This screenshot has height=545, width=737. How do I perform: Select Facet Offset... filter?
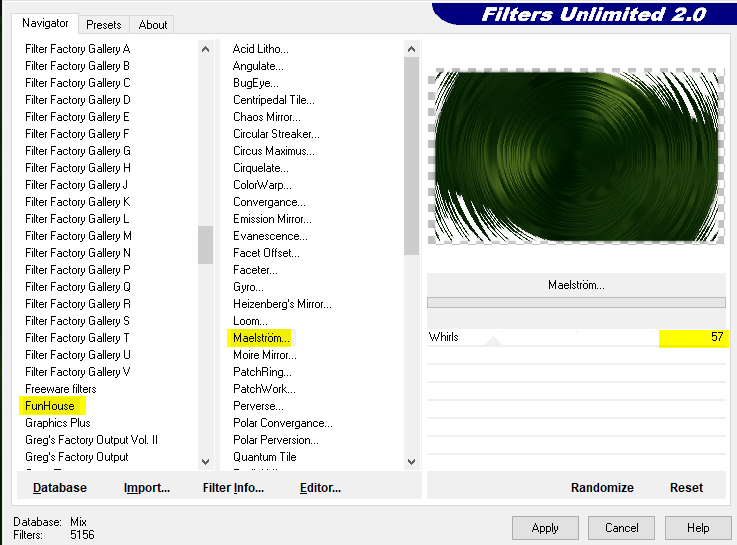coord(266,253)
